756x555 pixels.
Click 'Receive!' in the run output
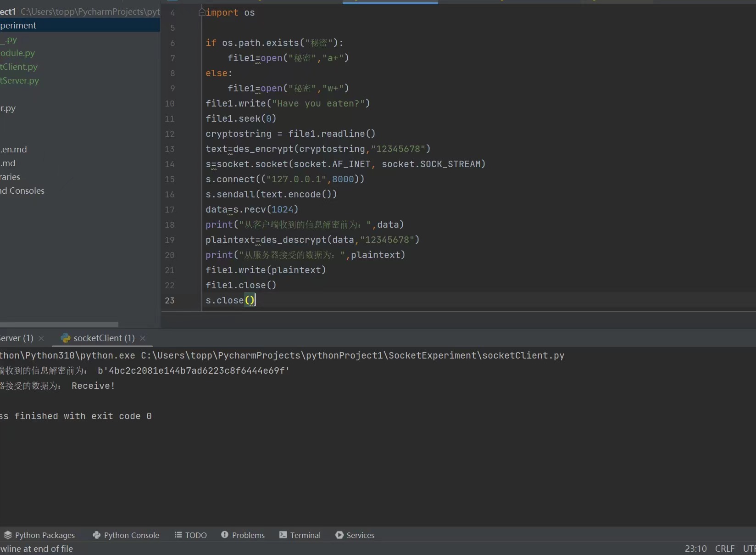tap(93, 386)
